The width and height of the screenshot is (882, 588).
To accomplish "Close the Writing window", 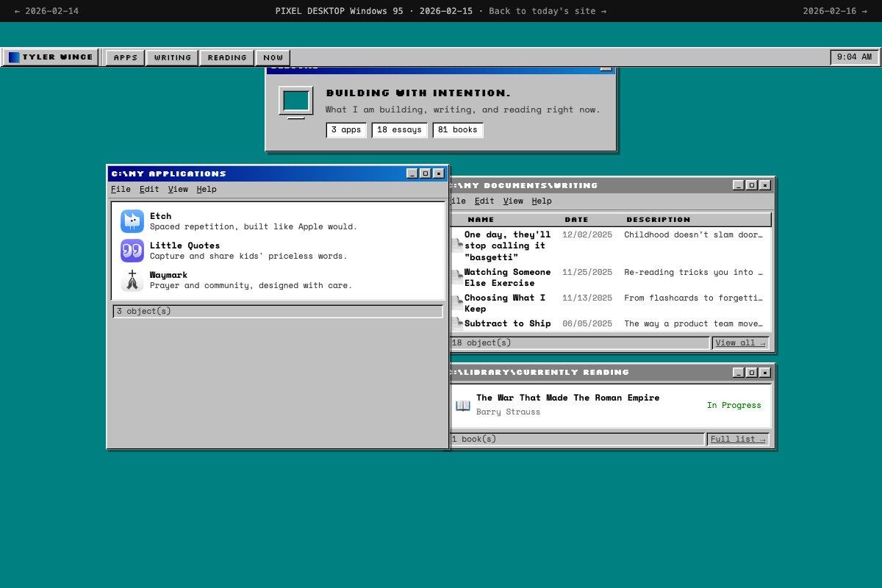I will [765, 185].
